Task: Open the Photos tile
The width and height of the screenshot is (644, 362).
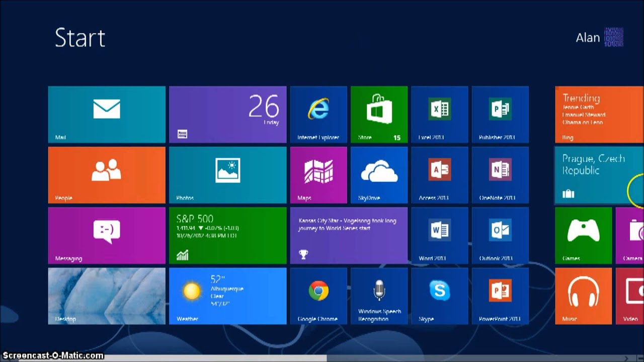Action: (x=228, y=175)
